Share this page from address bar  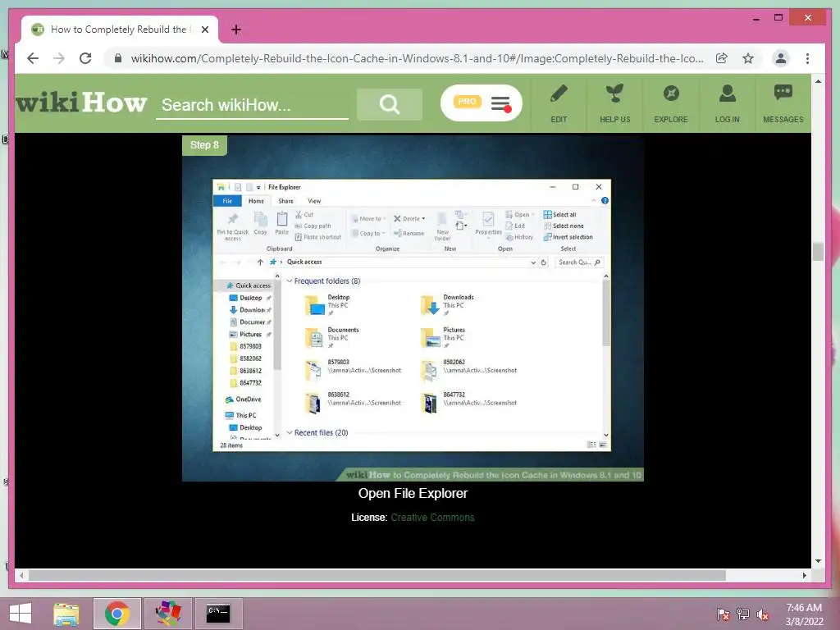722,58
